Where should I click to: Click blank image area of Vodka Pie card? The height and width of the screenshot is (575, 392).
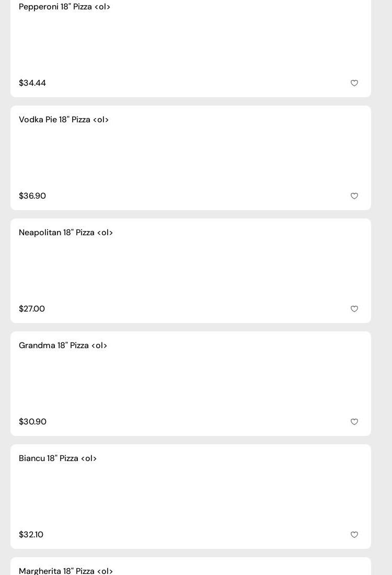point(191,157)
